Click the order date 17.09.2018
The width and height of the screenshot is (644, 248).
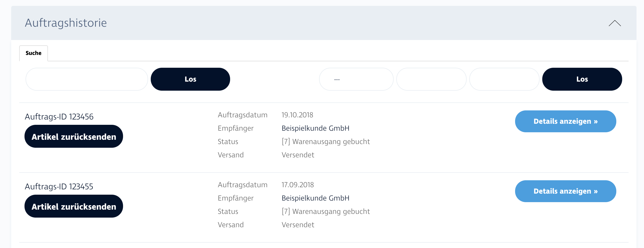(x=297, y=185)
